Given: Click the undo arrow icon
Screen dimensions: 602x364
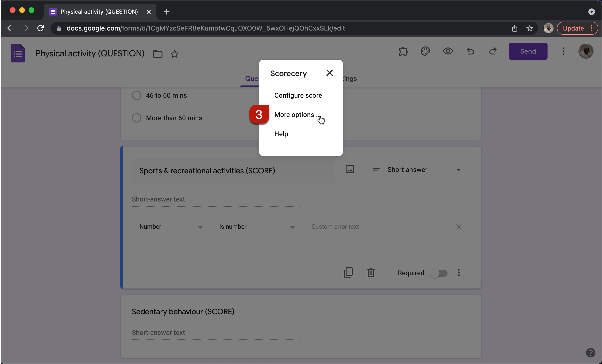Looking at the screenshot, I should point(470,51).
